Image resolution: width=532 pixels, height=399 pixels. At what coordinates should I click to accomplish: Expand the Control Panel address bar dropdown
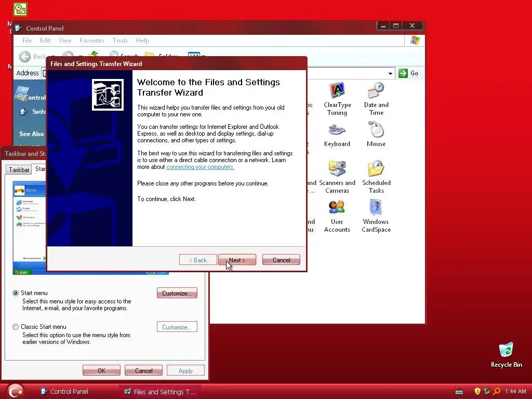point(390,73)
